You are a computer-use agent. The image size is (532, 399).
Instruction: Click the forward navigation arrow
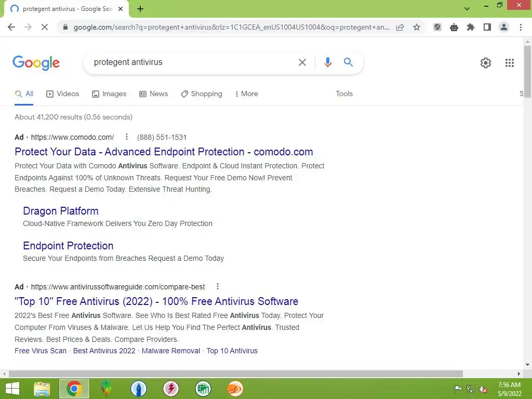(28, 27)
